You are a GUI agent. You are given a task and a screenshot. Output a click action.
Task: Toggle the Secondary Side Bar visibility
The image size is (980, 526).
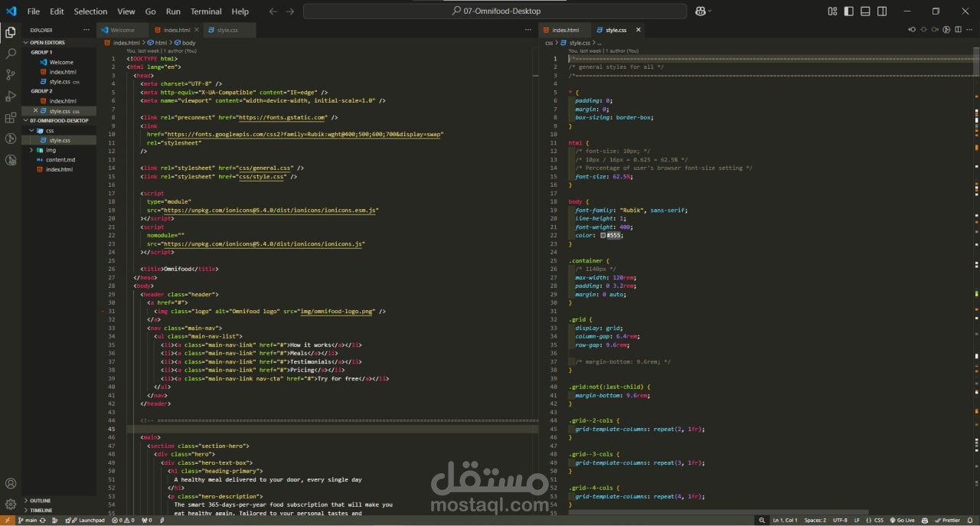882,11
